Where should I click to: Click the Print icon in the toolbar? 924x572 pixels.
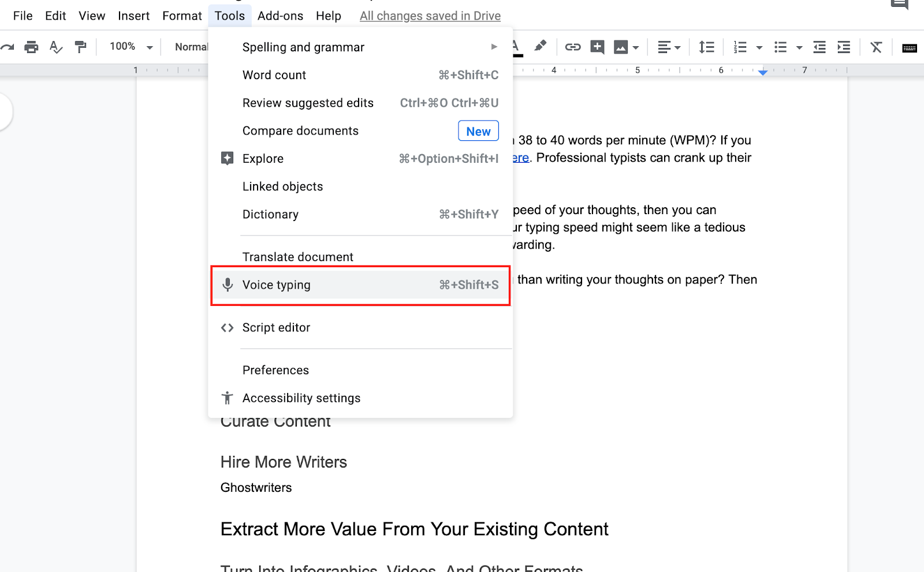(x=31, y=47)
